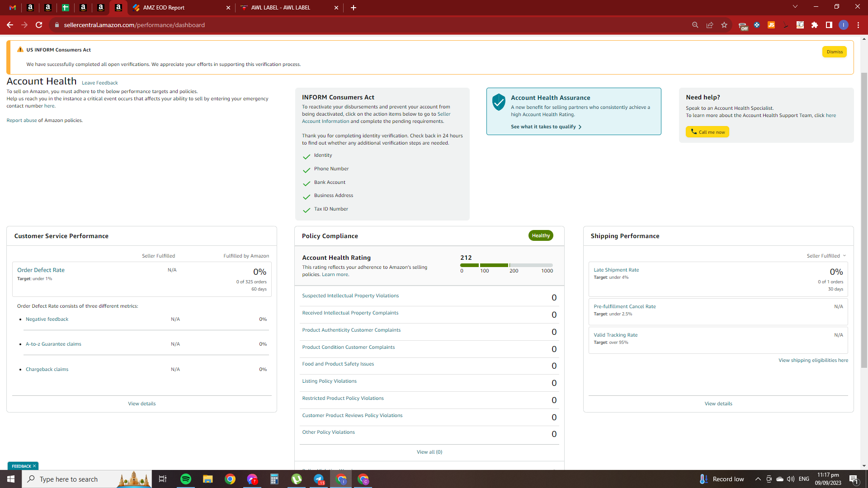Switch to the AMZ EOD Report tab
The height and width of the screenshot is (488, 868).
pos(181,8)
